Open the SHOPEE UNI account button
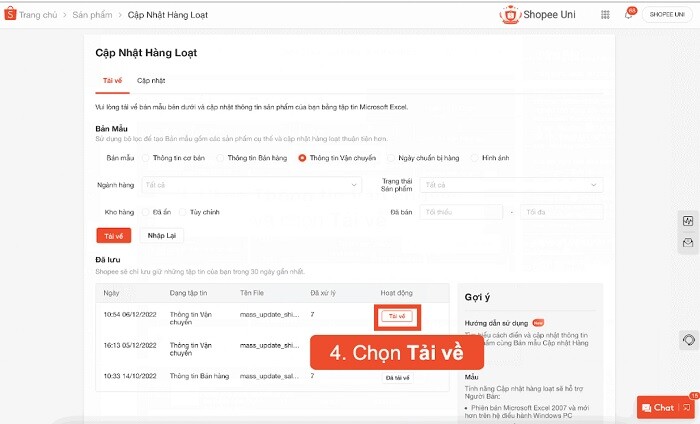 tap(667, 15)
